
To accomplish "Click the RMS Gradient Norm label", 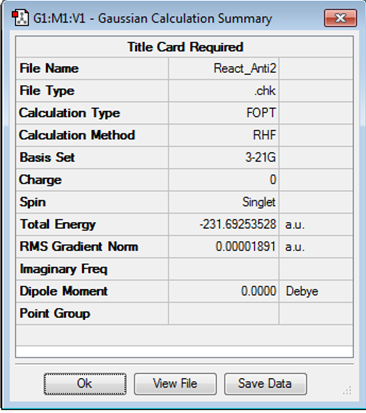I will tap(79, 247).
